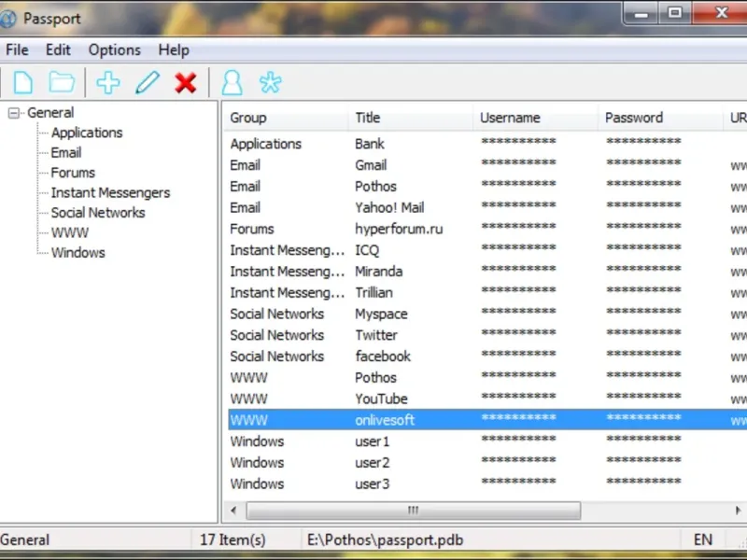The width and height of the screenshot is (747, 560).
Task: Select the Trillian entry
Action: click(x=487, y=292)
